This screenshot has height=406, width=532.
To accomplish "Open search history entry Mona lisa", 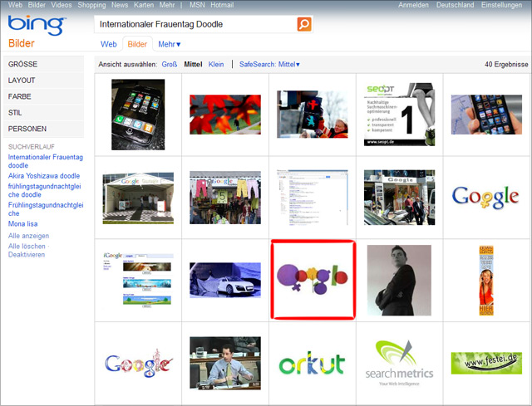I will click(22, 223).
